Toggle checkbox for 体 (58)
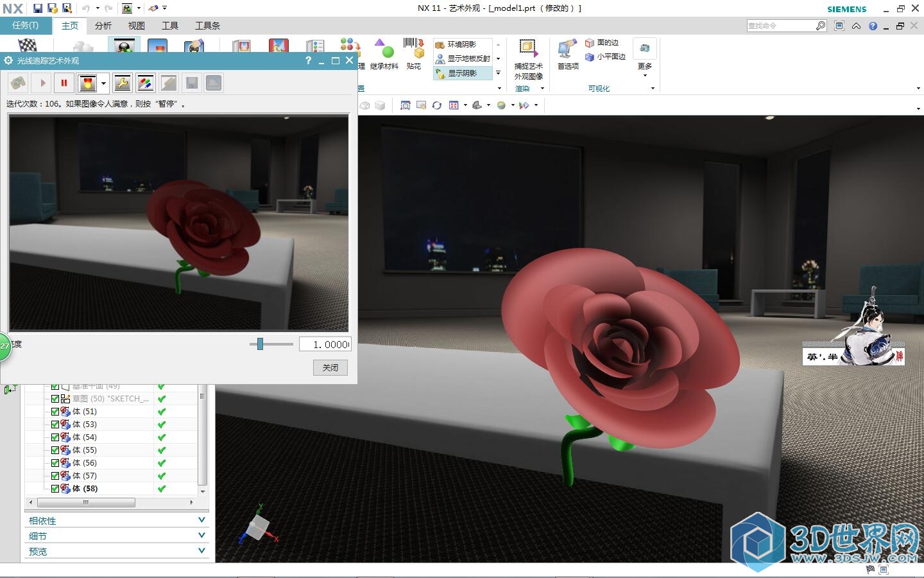The width and height of the screenshot is (924, 578). point(55,489)
